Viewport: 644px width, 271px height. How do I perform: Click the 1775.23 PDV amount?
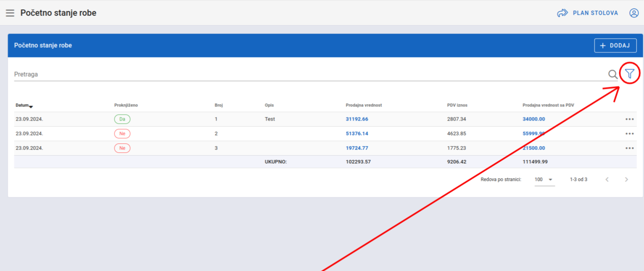tap(456, 148)
